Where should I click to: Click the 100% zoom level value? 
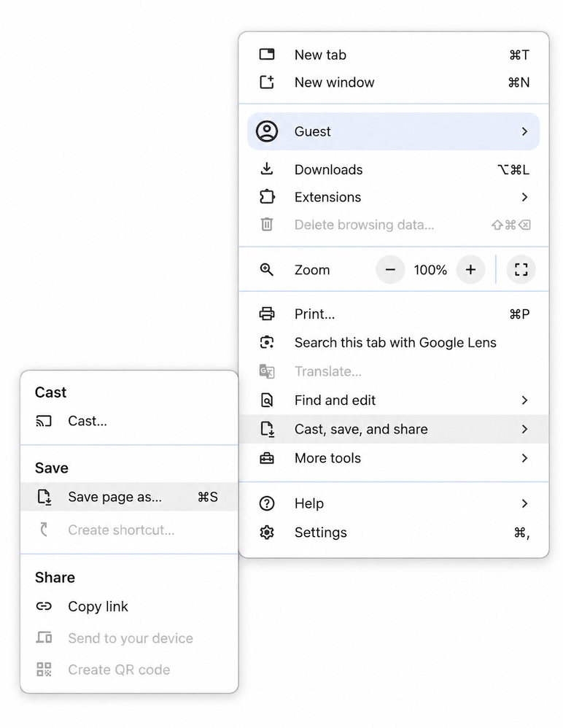click(430, 270)
